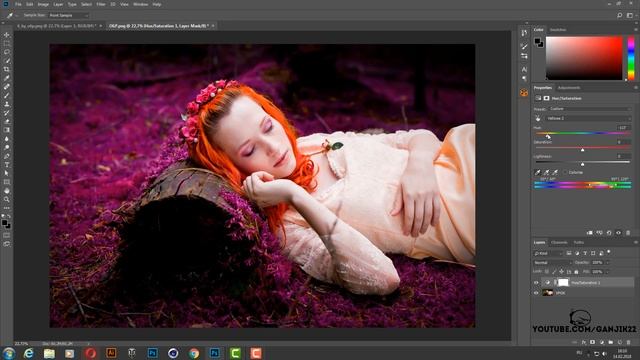Image resolution: width=640 pixels, height=360 pixels.
Task: Open the Sample Size dropdown
Action: (68, 15)
